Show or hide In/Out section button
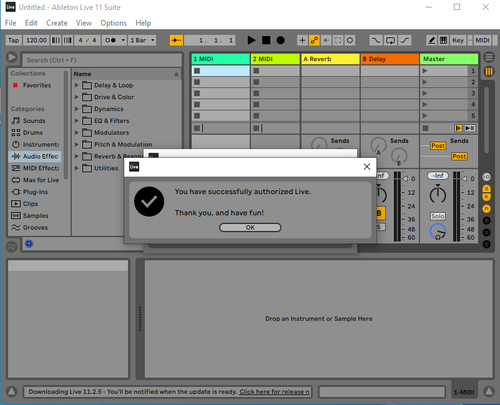This screenshot has height=405, width=500. tap(487, 177)
